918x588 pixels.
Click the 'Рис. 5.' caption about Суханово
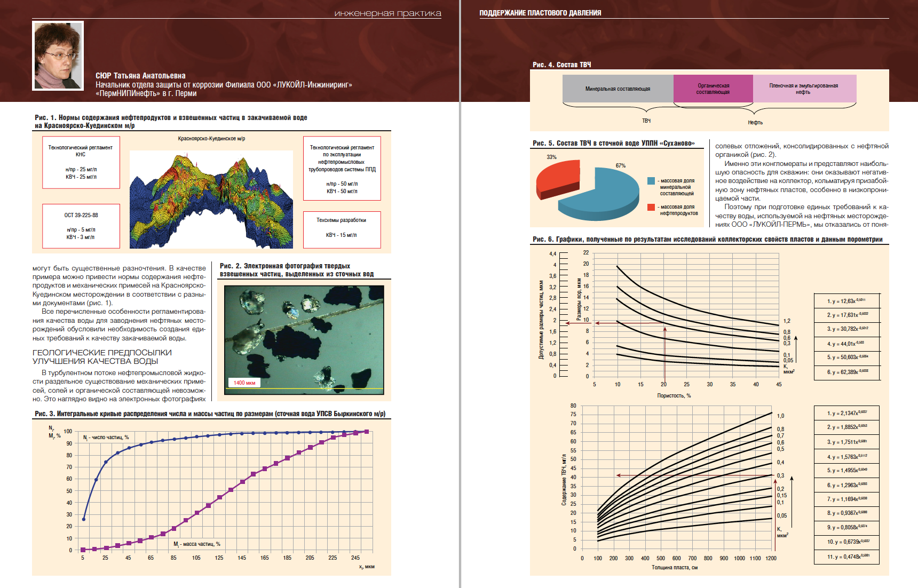point(614,143)
